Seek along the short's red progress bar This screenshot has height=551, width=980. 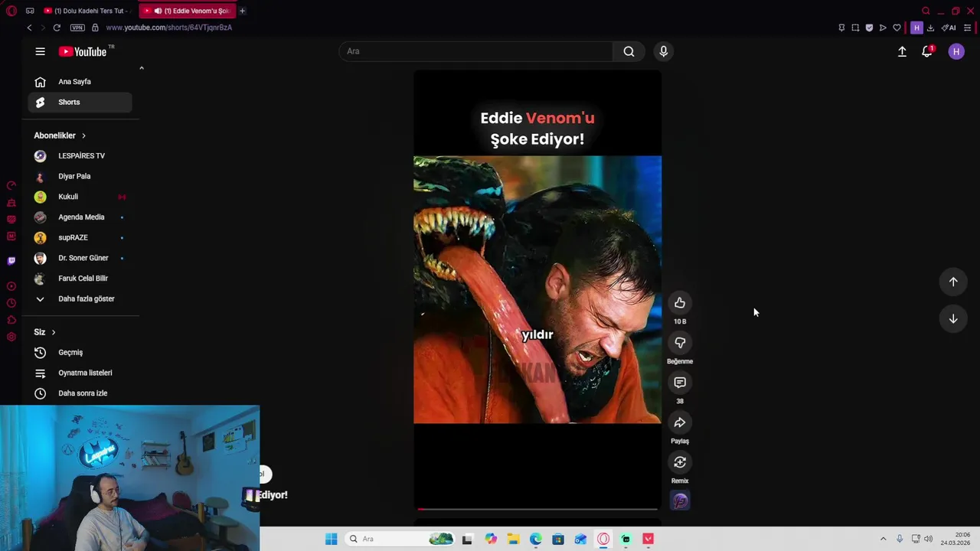coord(537,509)
